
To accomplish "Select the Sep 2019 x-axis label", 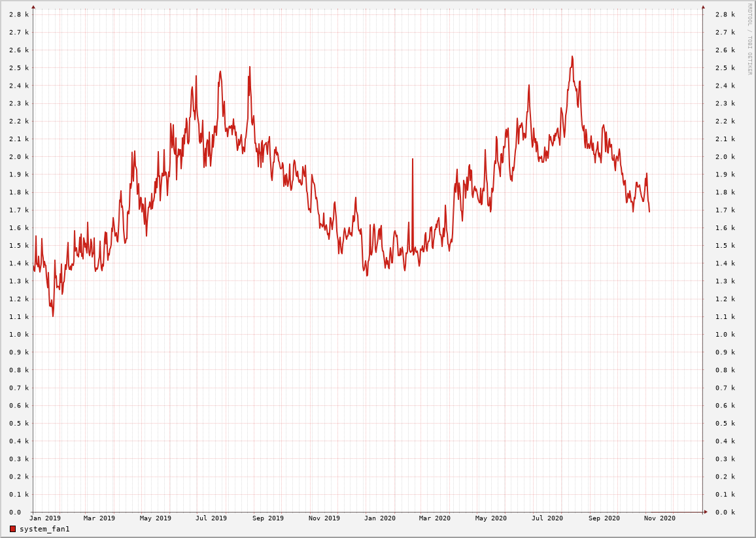I will tap(268, 518).
